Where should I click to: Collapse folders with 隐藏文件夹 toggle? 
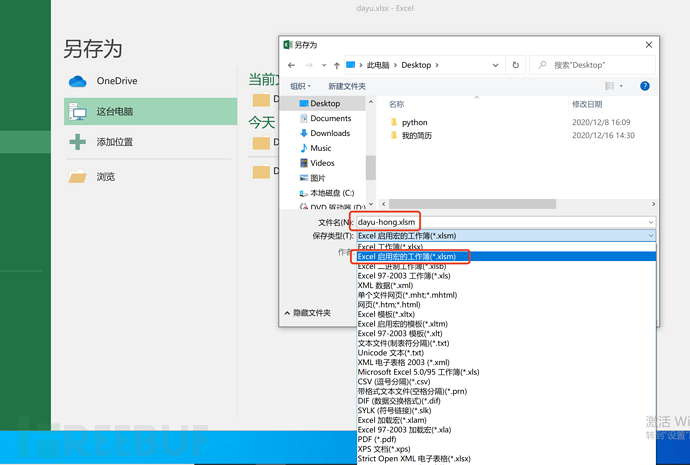click(x=308, y=313)
